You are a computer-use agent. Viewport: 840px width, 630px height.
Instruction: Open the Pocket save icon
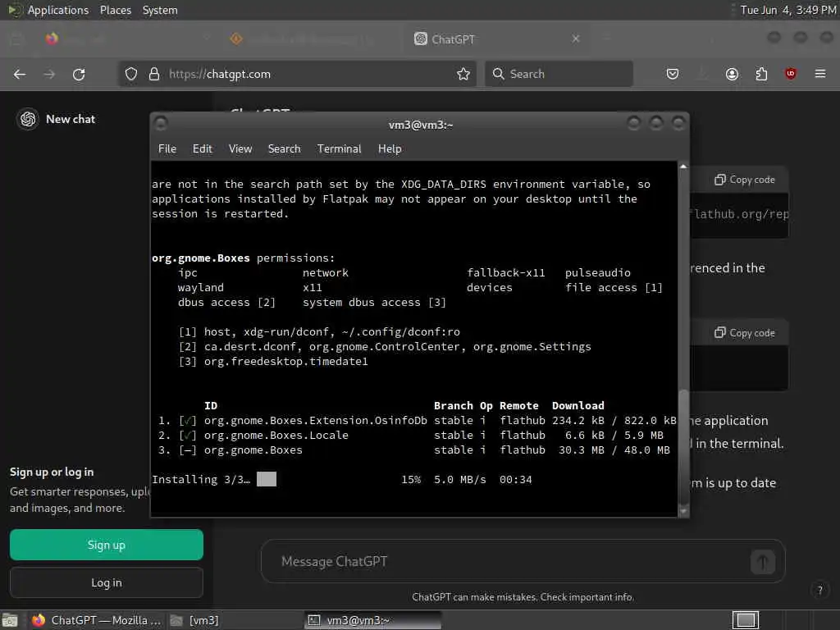[673, 74]
